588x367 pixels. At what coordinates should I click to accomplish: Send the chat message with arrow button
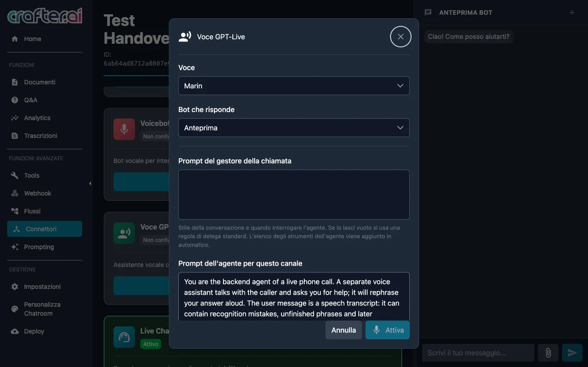tap(572, 353)
